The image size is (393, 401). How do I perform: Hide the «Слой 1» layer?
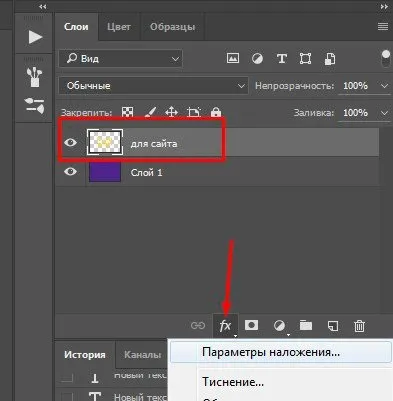[70, 172]
